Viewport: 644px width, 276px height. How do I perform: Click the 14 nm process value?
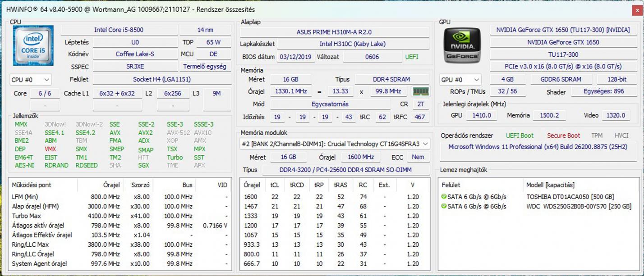click(x=205, y=30)
